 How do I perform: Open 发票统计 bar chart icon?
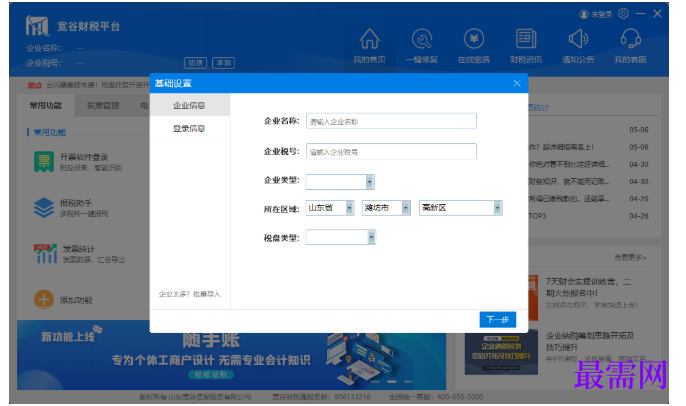tap(46, 253)
